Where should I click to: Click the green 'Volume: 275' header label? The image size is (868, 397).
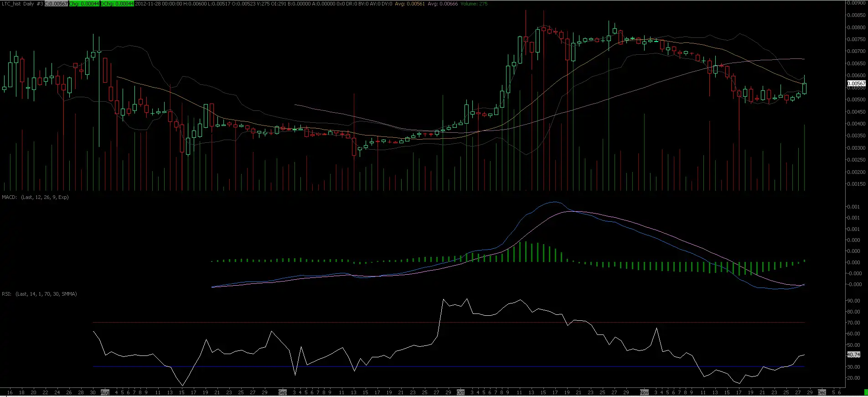474,4
